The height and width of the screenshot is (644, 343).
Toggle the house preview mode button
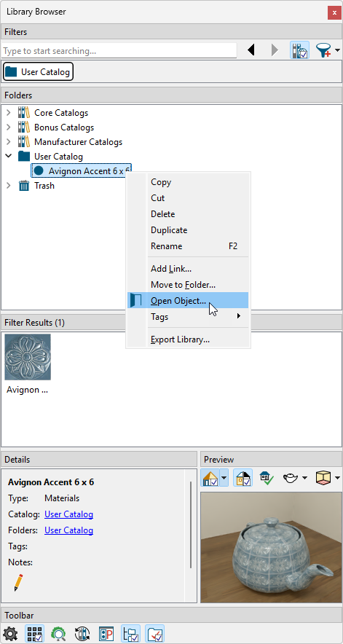pos(210,478)
